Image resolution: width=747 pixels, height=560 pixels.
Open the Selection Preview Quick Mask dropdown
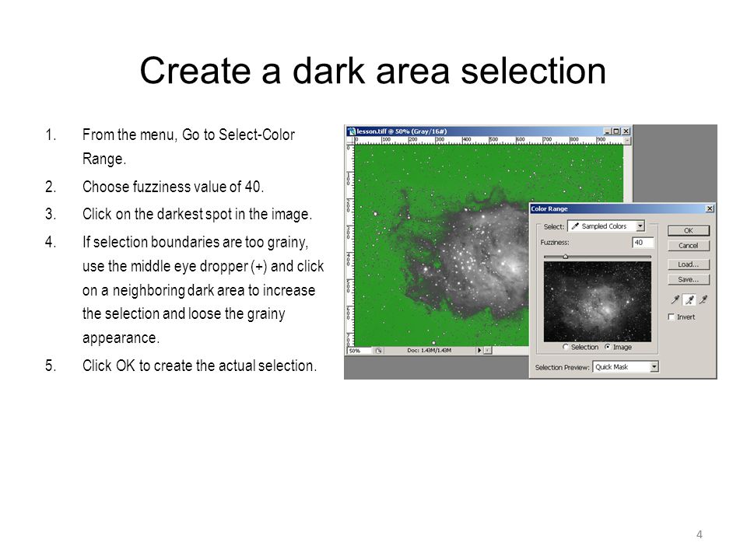pos(626,366)
